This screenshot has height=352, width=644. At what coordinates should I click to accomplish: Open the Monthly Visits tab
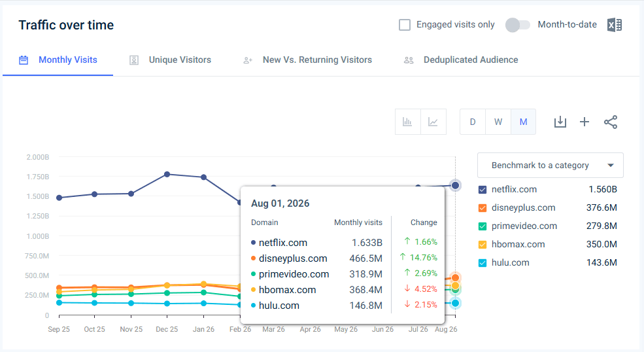[x=58, y=60]
